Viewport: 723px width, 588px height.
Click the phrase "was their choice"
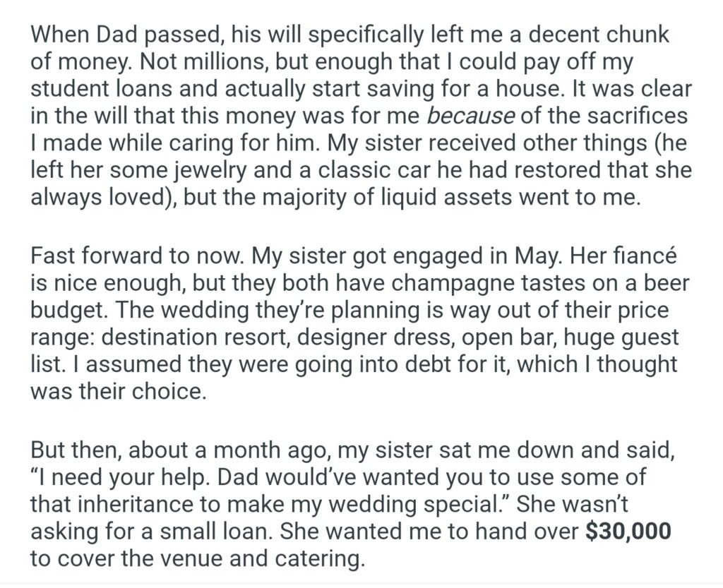(x=117, y=391)
